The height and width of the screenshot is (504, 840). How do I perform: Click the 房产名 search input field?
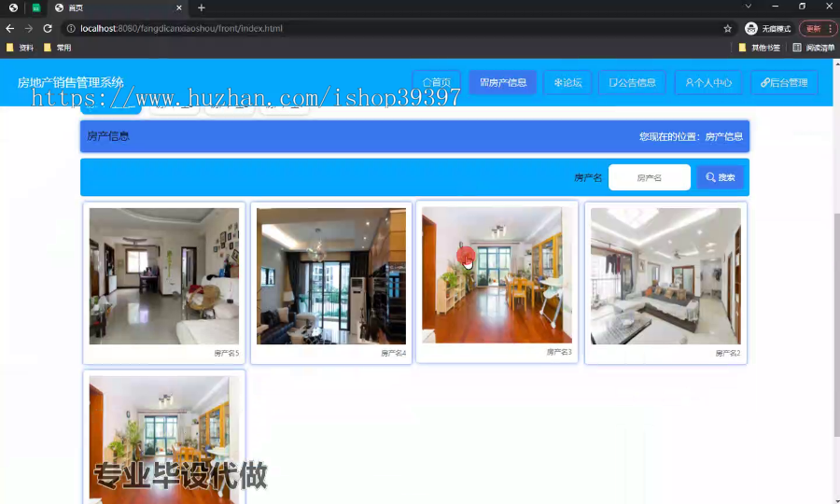point(650,177)
